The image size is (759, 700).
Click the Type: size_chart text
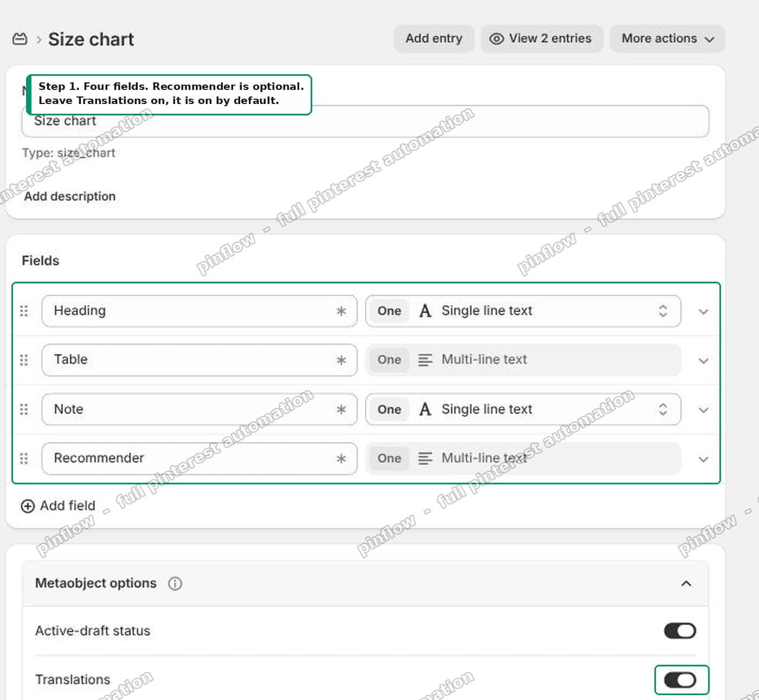[x=69, y=153]
